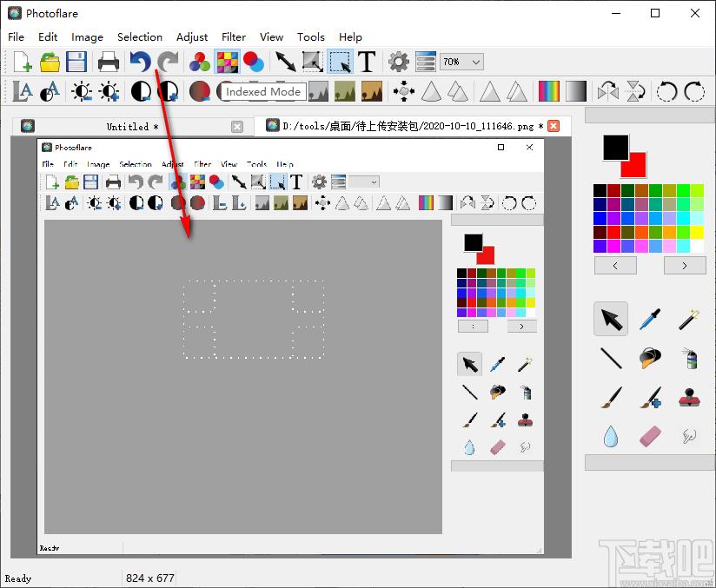716x588 pixels.
Task: Click the four-arrows dust reduction icon
Action: pyautogui.click(x=404, y=91)
